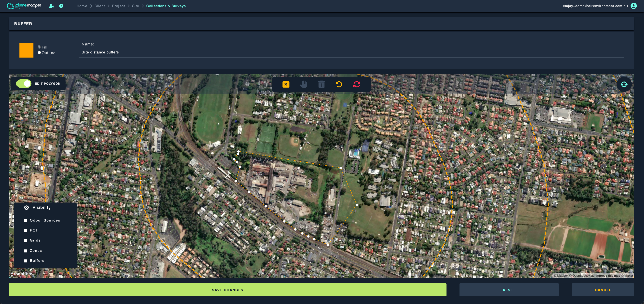Click the MapLibre attribution logo
The image size is (644, 304).
(x=22, y=274)
